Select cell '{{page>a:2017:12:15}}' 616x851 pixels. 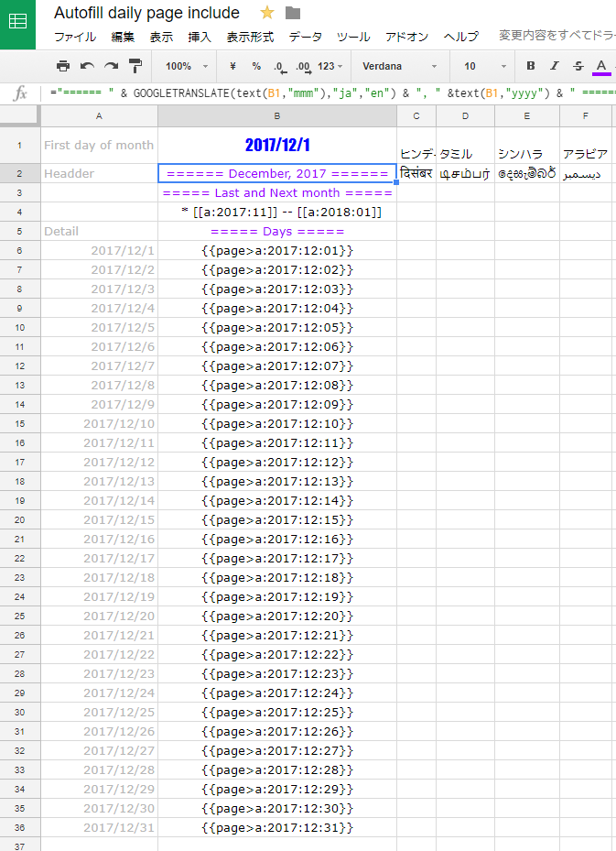pyautogui.click(x=277, y=520)
